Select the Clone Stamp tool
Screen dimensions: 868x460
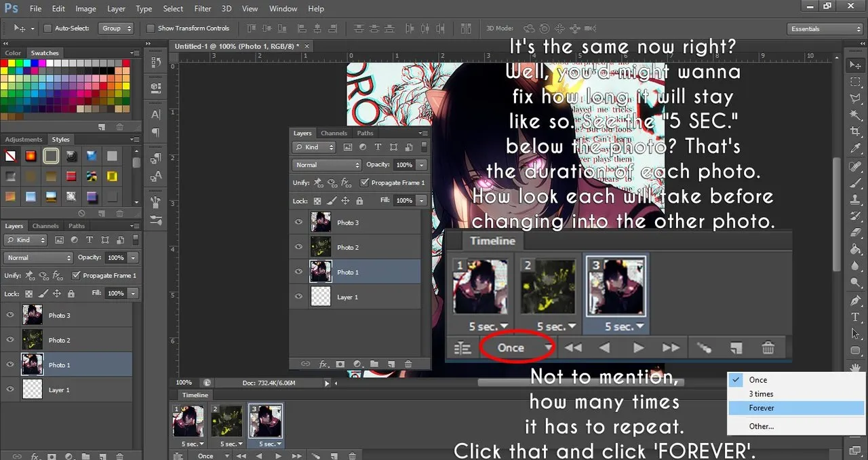[855, 199]
